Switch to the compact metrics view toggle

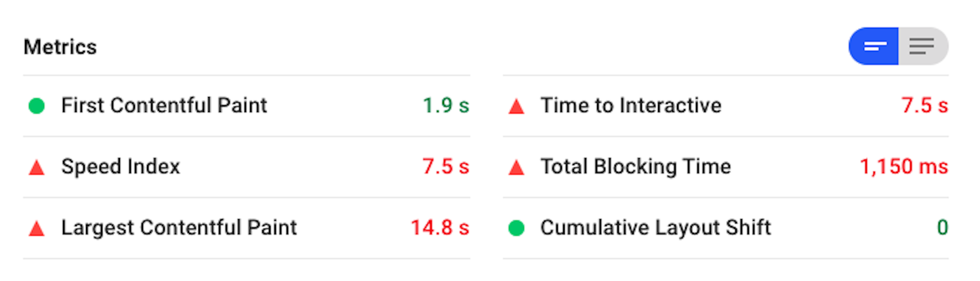click(x=874, y=46)
